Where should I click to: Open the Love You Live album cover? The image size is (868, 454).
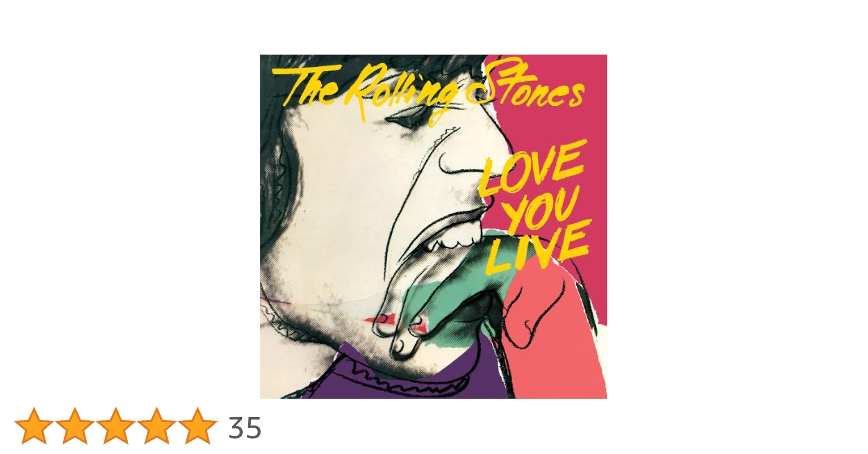coord(434,227)
